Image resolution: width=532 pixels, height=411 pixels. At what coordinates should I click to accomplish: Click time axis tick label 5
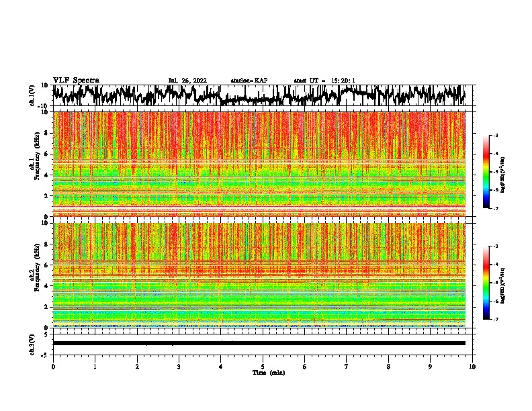pos(263,367)
